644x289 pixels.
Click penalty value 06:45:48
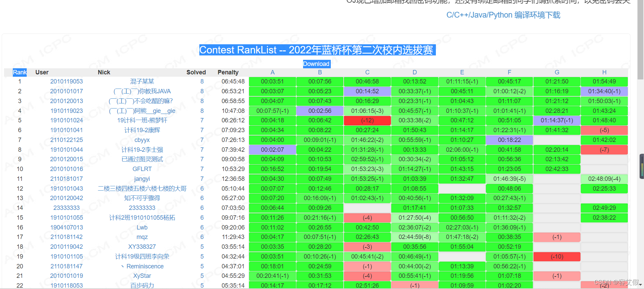[x=233, y=81]
